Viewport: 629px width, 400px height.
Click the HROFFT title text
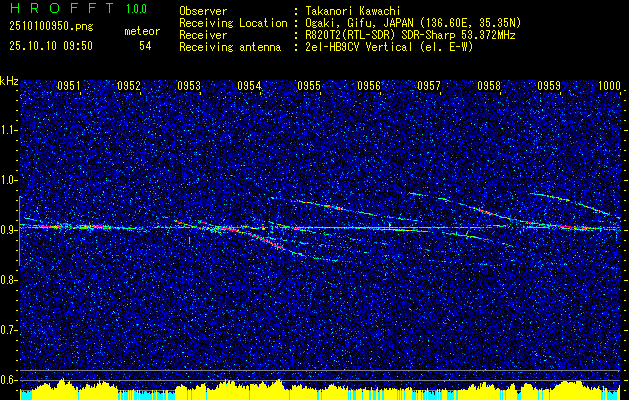[61, 8]
